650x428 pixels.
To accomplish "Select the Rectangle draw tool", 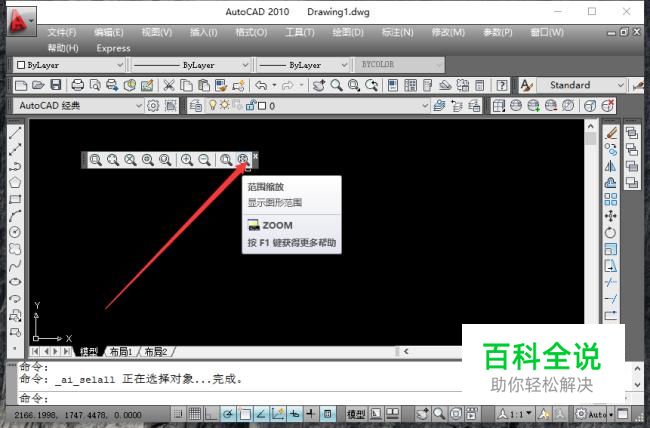I will point(15,199).
